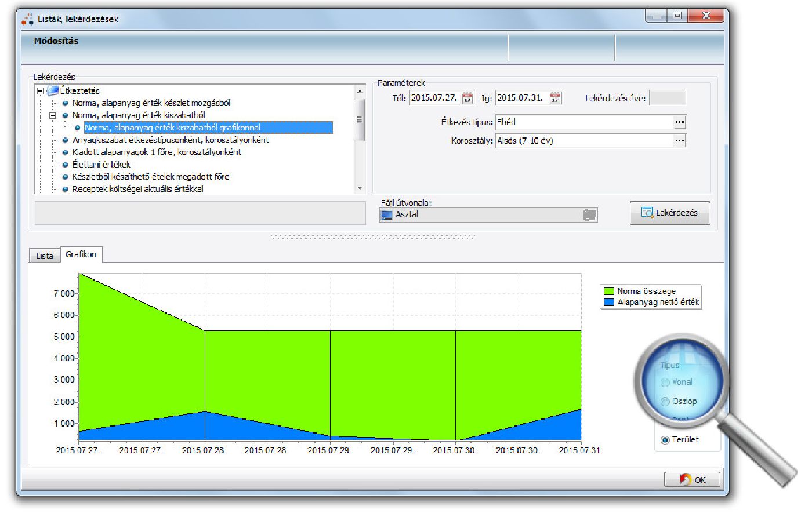Select the Oszlop chart type radio button
Image resolution: width=812 pixels, height=517 pixels.
665,402
